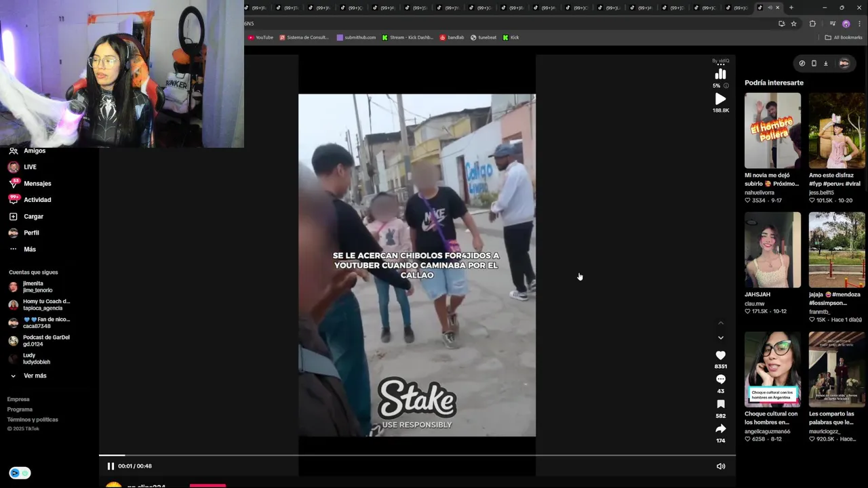Bookmark this page with the star icon
Image resolution: width=868 pixels, height=488 pixels.
794,24
